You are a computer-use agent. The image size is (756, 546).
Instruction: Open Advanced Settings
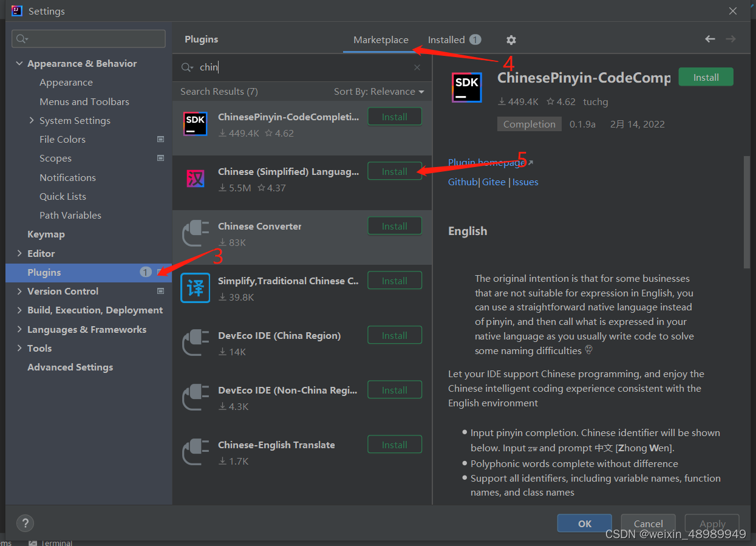70,367
